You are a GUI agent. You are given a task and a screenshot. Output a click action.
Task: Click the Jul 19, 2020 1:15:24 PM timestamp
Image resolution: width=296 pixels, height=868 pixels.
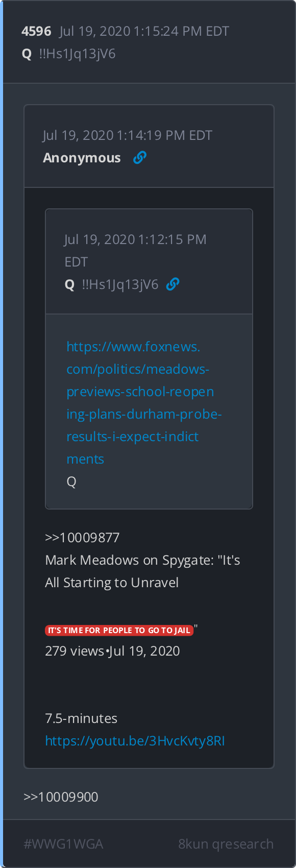click(x=144, y=31)
